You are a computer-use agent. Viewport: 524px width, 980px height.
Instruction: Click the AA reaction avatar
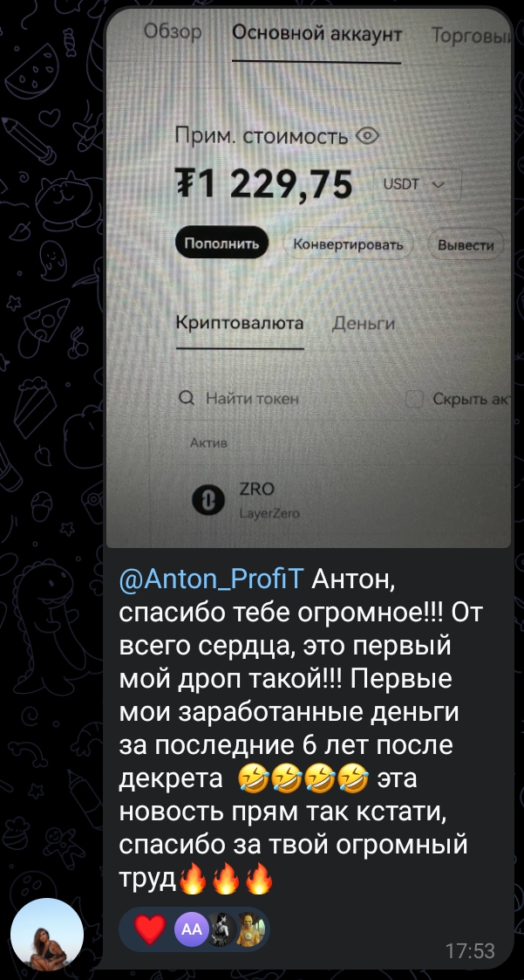[192, 929]
